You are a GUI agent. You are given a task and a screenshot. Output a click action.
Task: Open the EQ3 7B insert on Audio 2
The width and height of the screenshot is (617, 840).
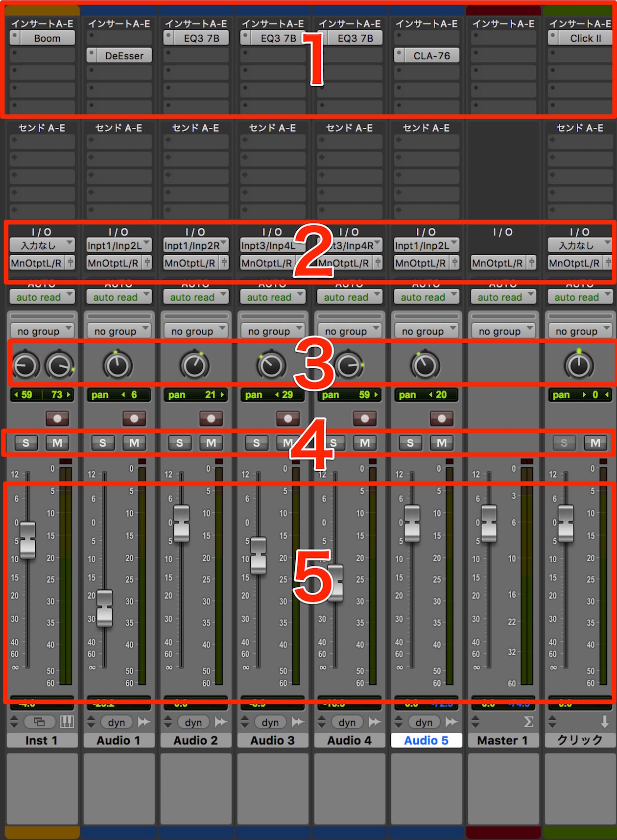tap(201, 38)
